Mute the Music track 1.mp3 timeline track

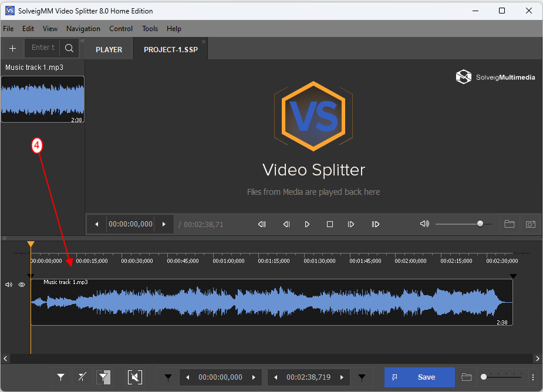point(9,285)
